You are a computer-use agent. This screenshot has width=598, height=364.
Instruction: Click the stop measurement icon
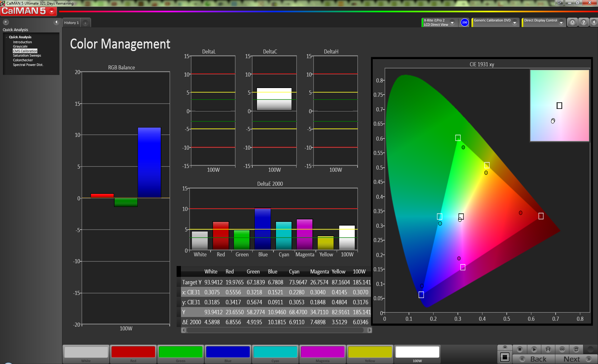click(x=520, y=349)
